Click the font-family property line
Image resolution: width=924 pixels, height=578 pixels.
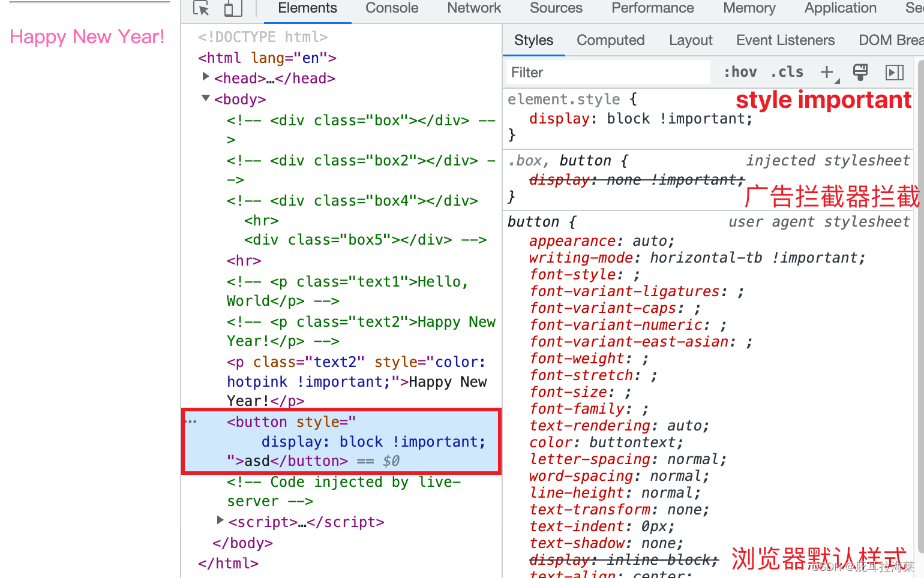click(589, 409)
